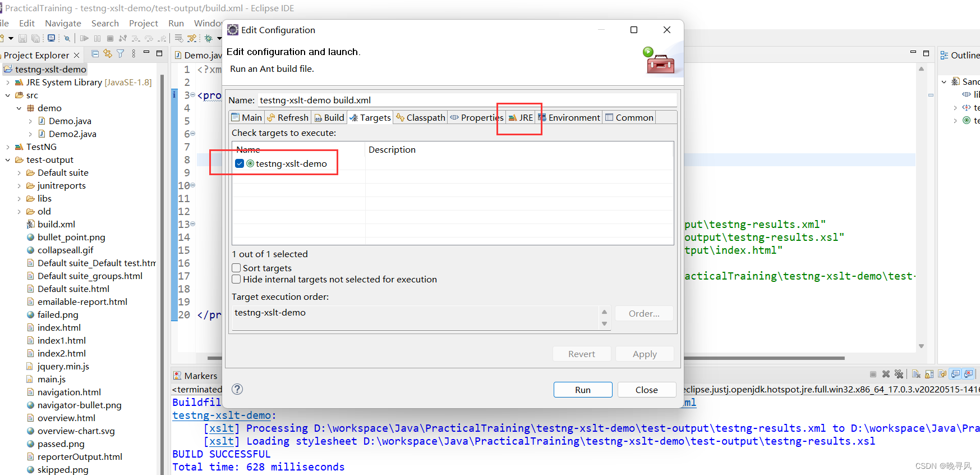Click the Save icon in main toolbar
Screen dimensions: 980x475
tap(23, 38)
